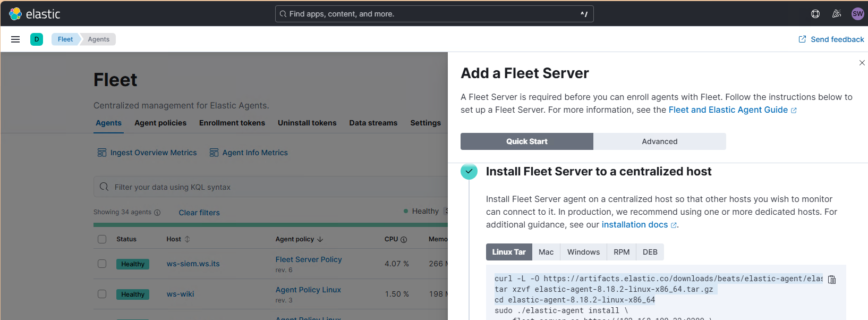Click the "rev. 6" policy revision text

click(x=284, y=270)
